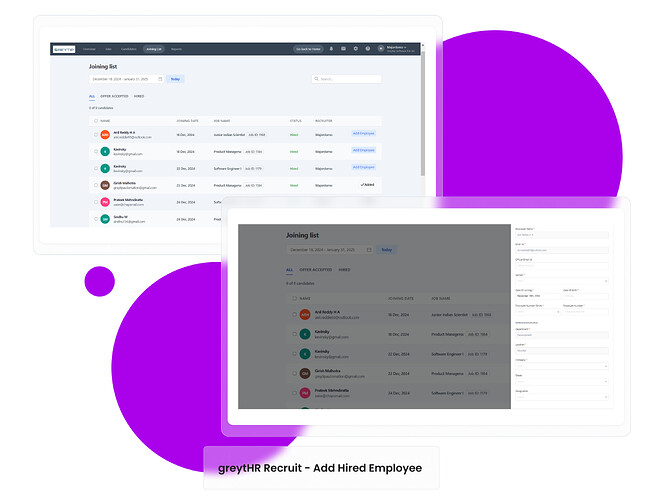Switch to the Hired tab in upper list
Screen dimensions: 666x500
[x=139, y=96]
